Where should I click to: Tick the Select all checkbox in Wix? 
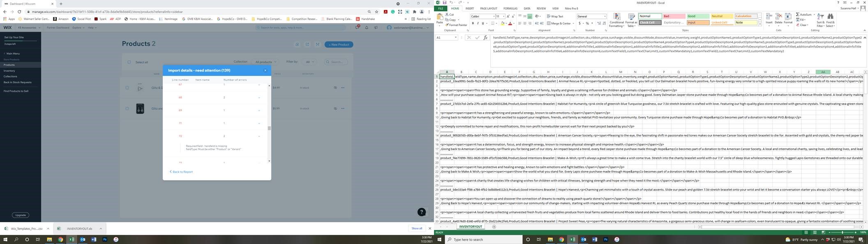point(129,62)
